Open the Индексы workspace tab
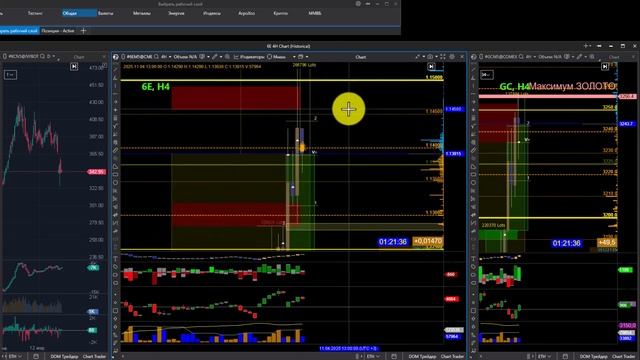 [x=211, y=13]
